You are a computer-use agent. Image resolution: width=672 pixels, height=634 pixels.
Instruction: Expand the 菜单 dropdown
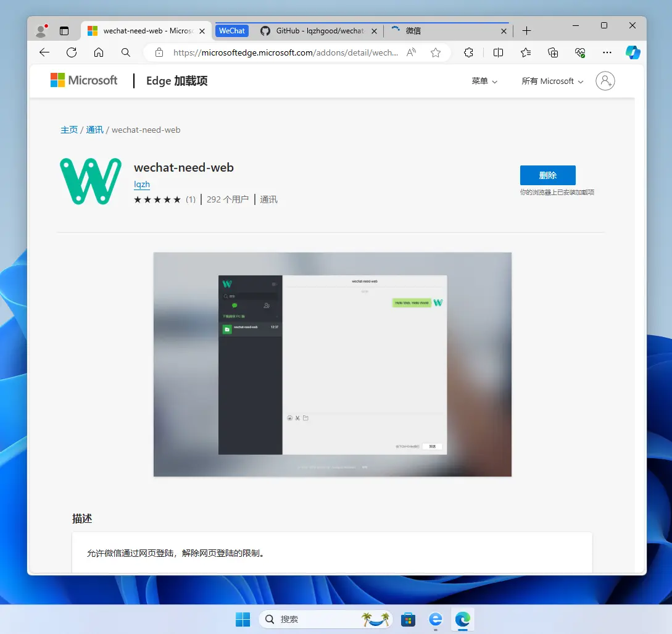[484, 81]
